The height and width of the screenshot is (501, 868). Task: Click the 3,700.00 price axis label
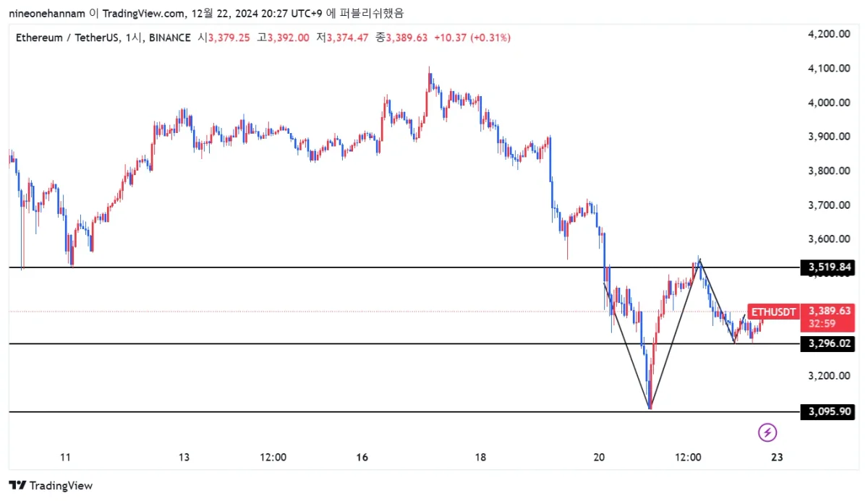click(x=829, y=205)
